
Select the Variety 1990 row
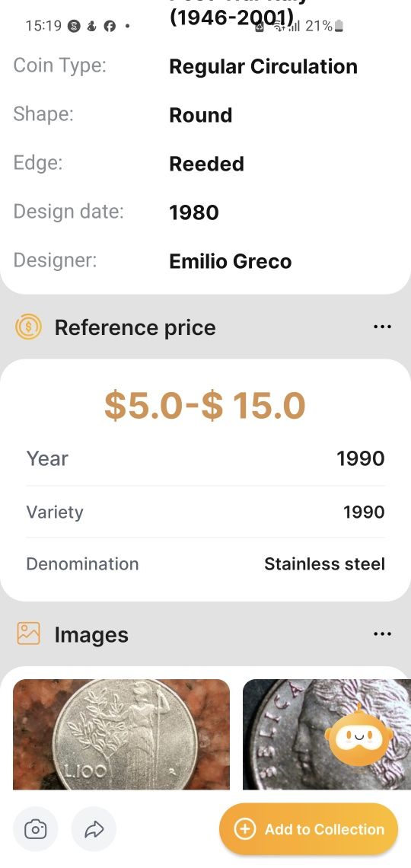[x=205, y=512]
